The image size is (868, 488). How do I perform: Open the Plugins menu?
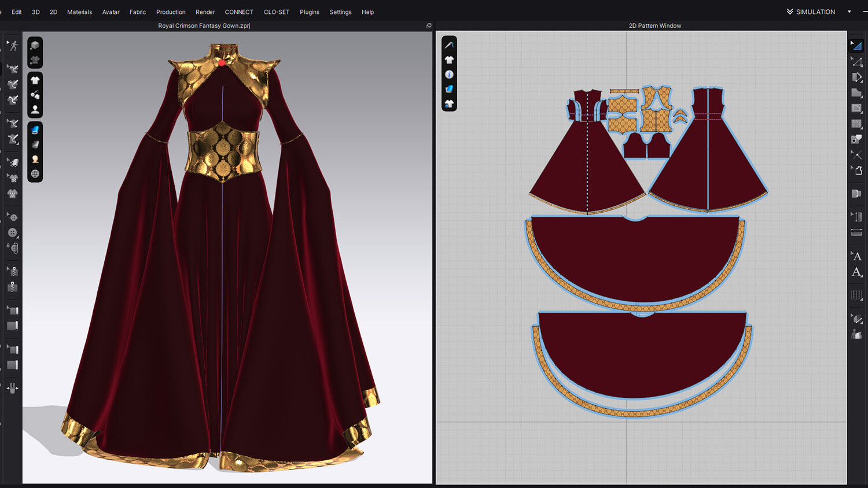[310, 12]
